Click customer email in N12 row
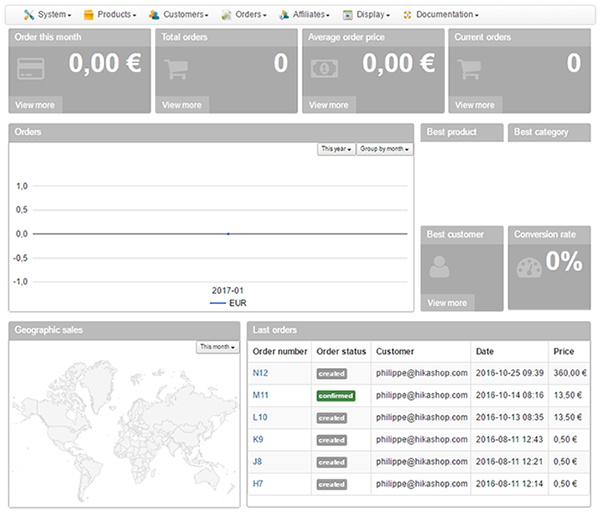 (x=422, y=373)
